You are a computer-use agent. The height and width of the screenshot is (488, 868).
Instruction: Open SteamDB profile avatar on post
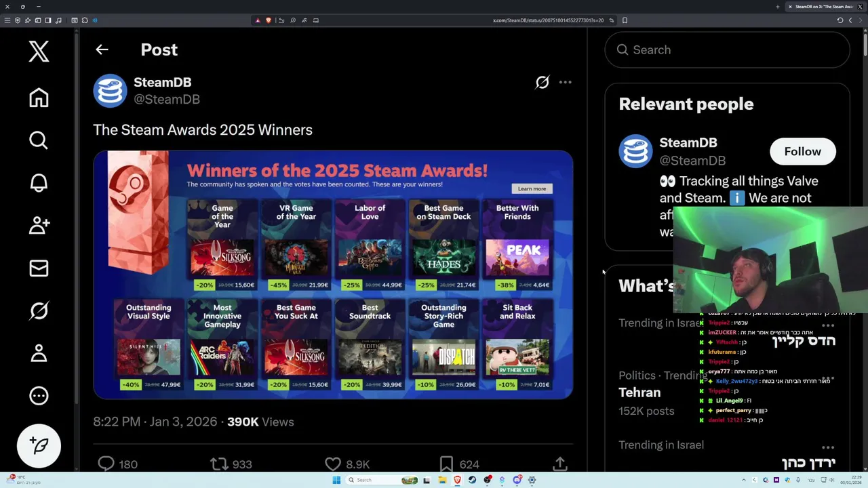pyautogui.click(x=110, y=90)
